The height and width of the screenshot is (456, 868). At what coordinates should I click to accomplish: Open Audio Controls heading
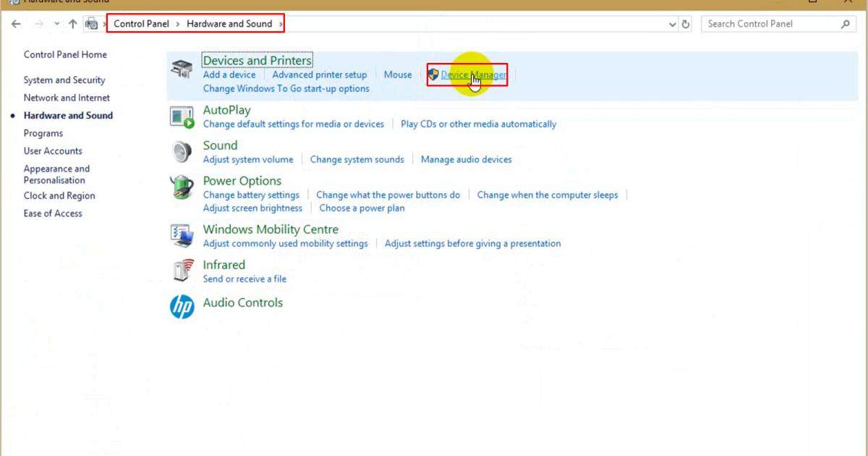pos(243,303)
